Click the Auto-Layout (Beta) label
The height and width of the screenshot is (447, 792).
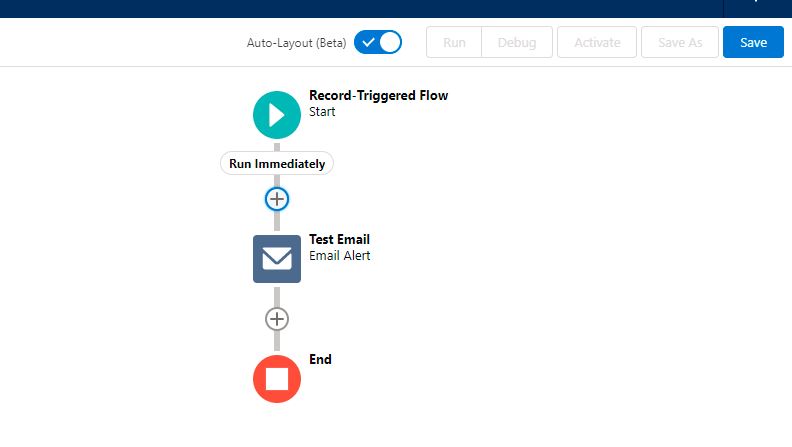click(296, 43)
